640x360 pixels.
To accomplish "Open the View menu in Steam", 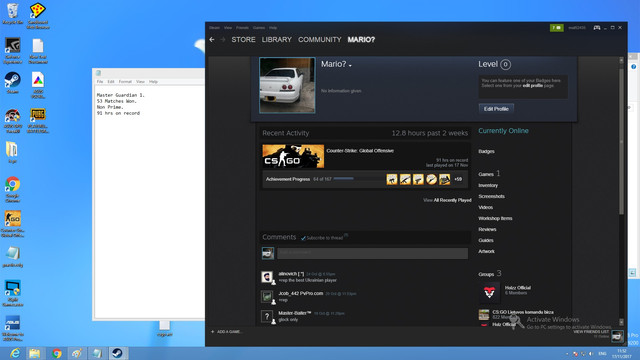I will click(228, 28).
